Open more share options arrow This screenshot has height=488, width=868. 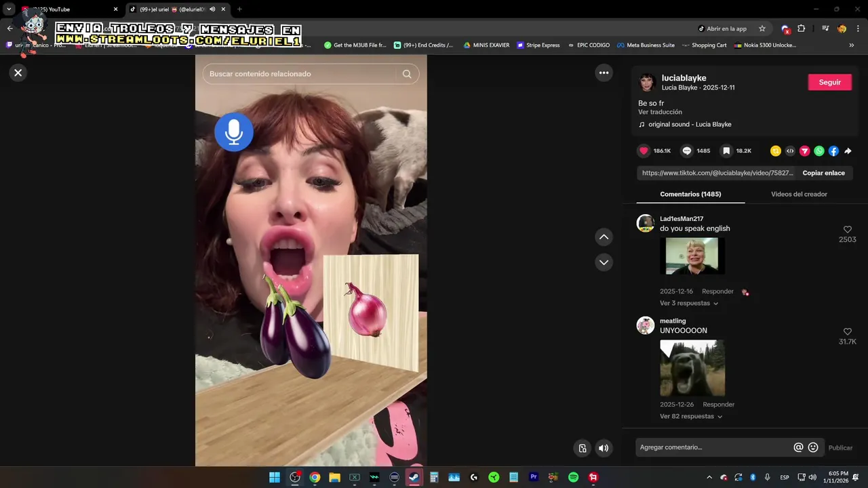pos(848,151)
